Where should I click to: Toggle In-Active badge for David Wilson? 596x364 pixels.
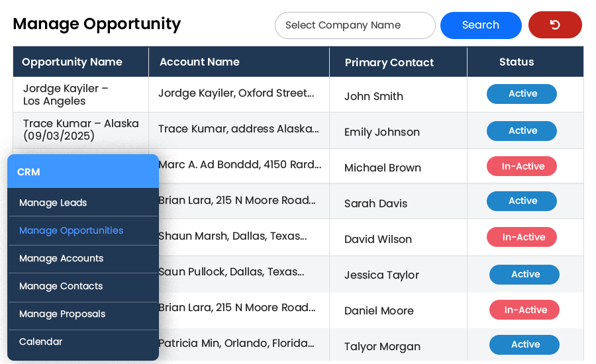tap(522, 237)
